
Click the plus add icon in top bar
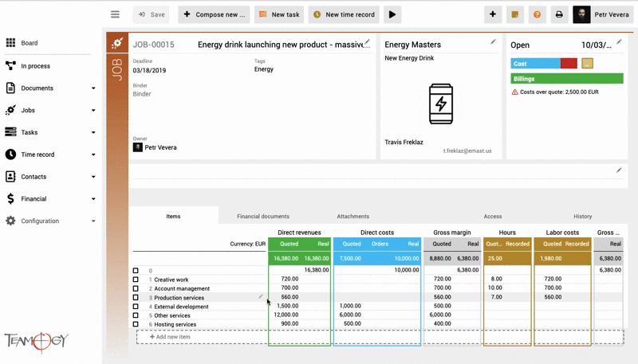[493, 14]
